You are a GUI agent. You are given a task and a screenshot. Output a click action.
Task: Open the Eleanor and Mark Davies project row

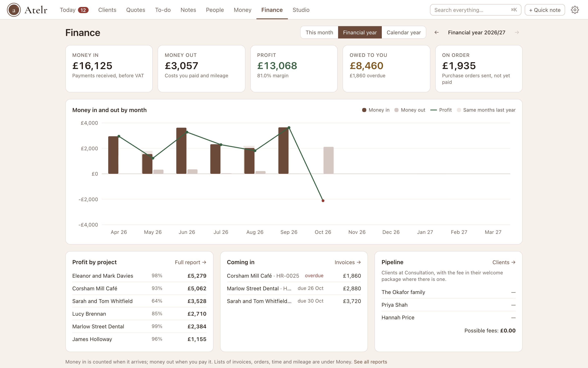pyautogui.click(x=139, y=276)
